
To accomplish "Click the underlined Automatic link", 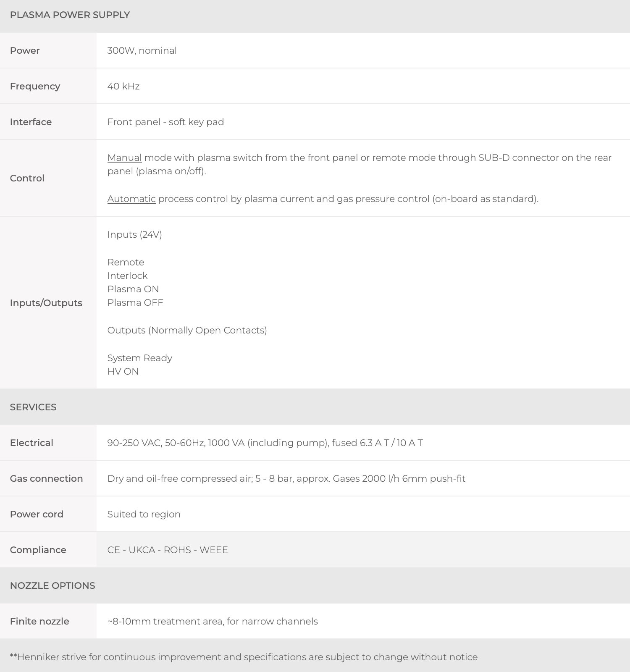I will click(131, 199).
